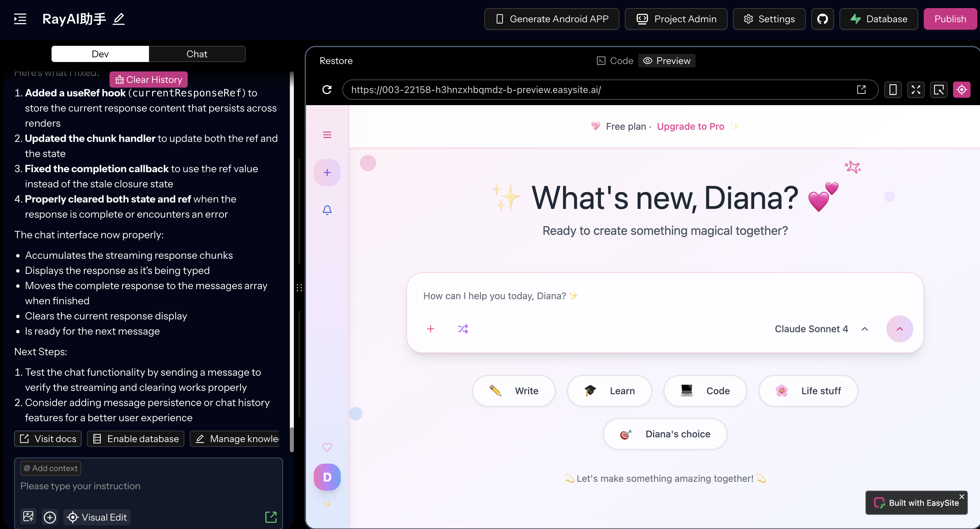Click the Publish button
Screen dimensions: 980x529
pyautogui.click(x=950, y=19)
